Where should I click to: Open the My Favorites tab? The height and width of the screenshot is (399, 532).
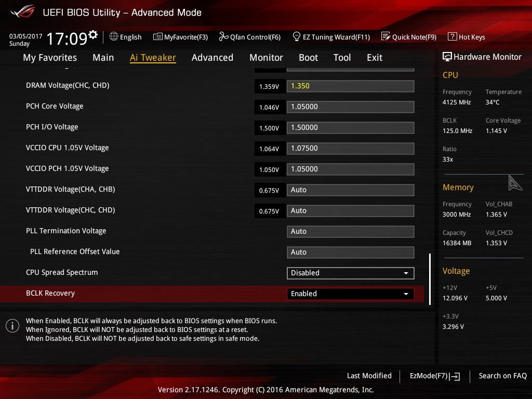pos(50,58)
